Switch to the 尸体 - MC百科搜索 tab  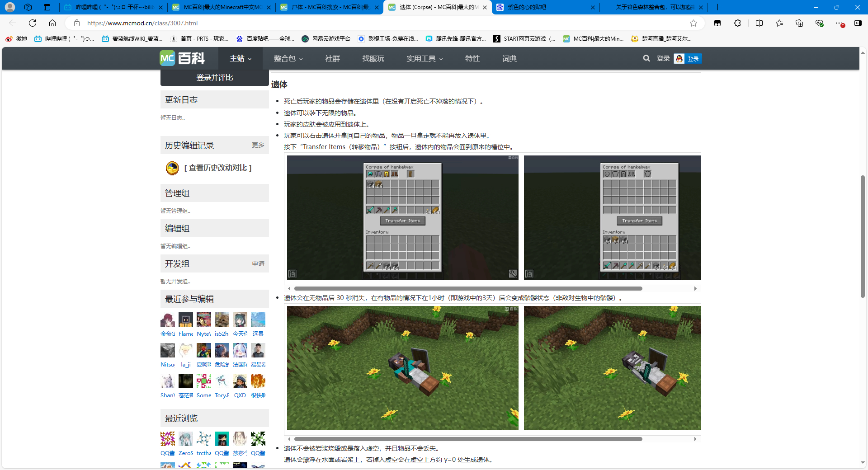click(329, 7)
